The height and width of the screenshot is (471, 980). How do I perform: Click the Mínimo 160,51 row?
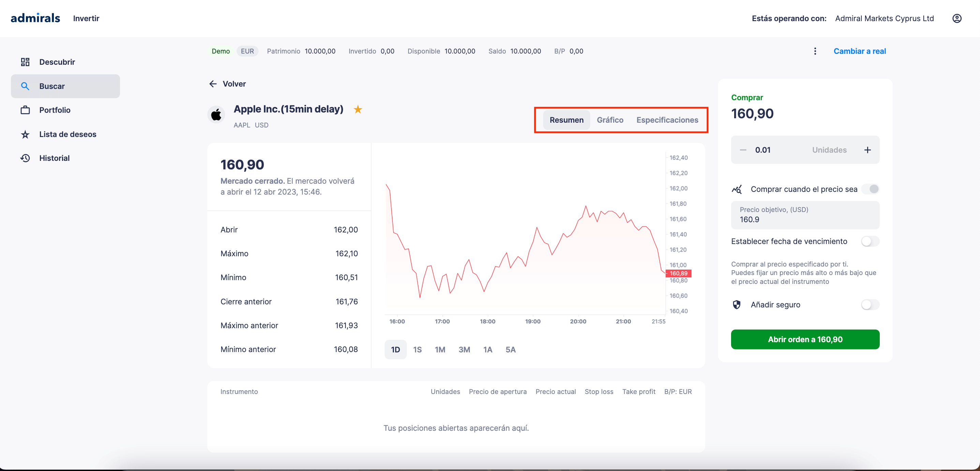[x=289, y=277]
